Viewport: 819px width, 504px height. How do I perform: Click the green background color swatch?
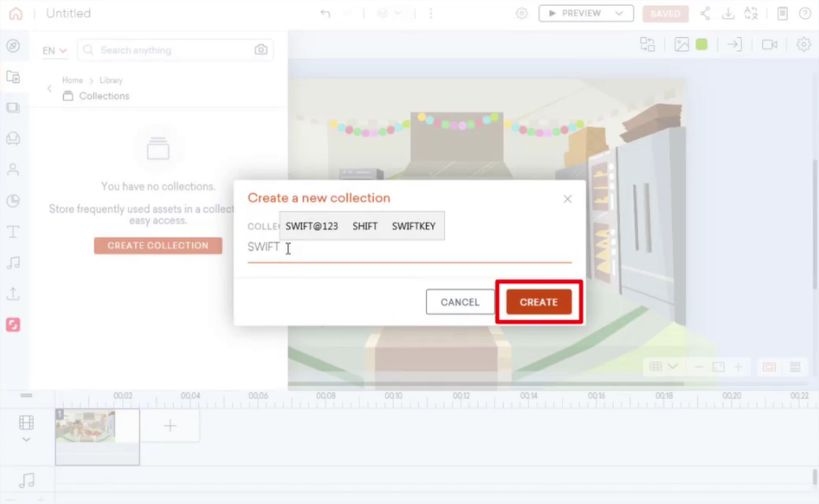click(x=701, y=44)
